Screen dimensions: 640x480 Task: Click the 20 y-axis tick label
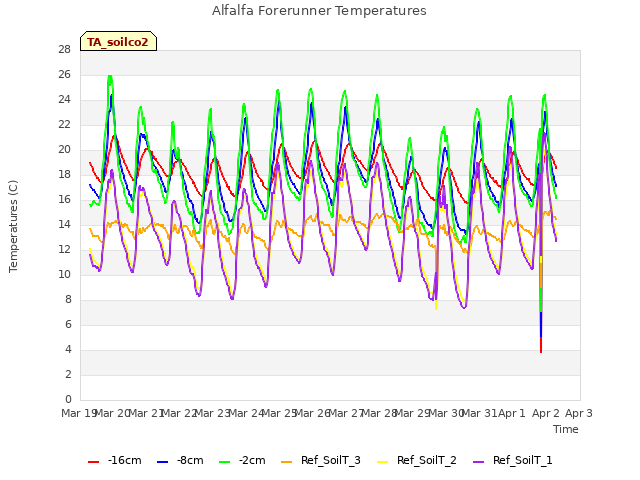[64, 150]
